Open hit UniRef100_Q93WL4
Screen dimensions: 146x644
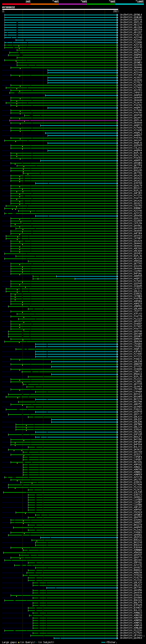[x=131, y=15]
